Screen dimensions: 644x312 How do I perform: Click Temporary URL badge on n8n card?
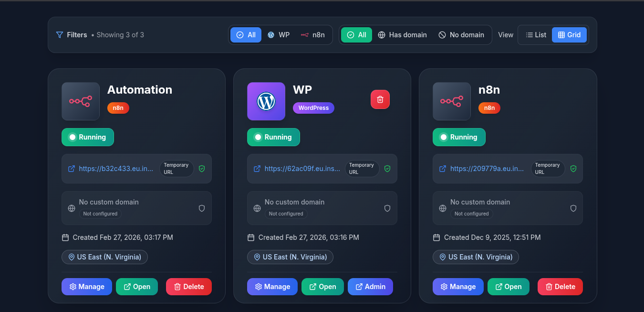coord(548,169)
